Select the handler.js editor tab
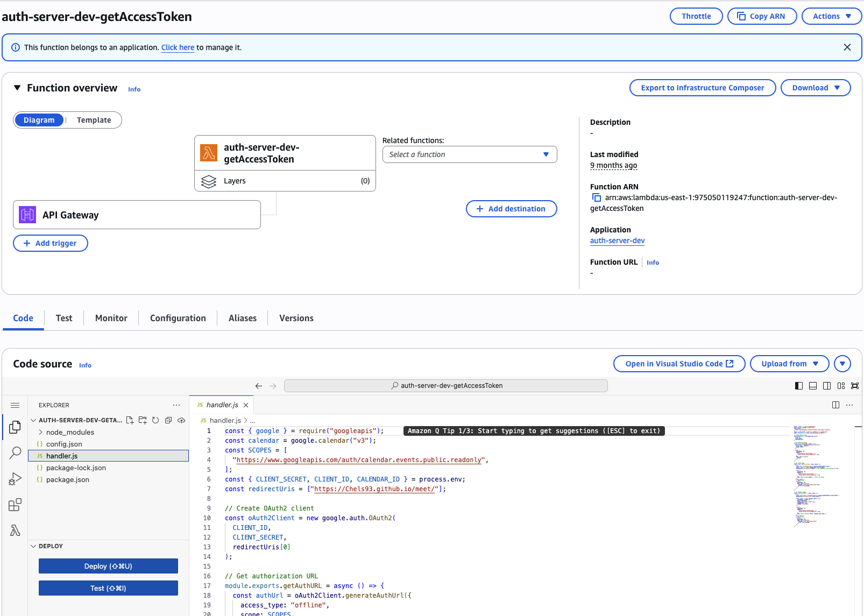Image resolution: width=864 pixels, height=616 pixels. pyautogui.click(x=222, y=405)
